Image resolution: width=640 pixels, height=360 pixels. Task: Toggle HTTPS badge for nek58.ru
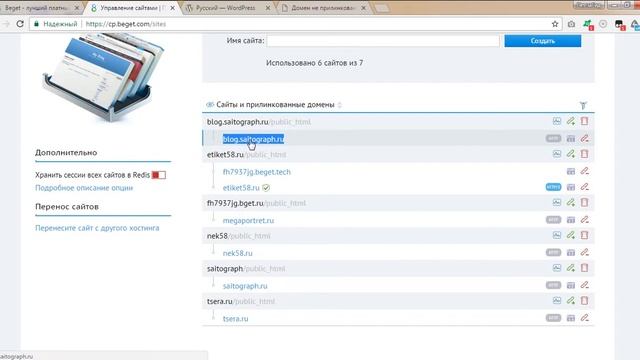point(553,252)
